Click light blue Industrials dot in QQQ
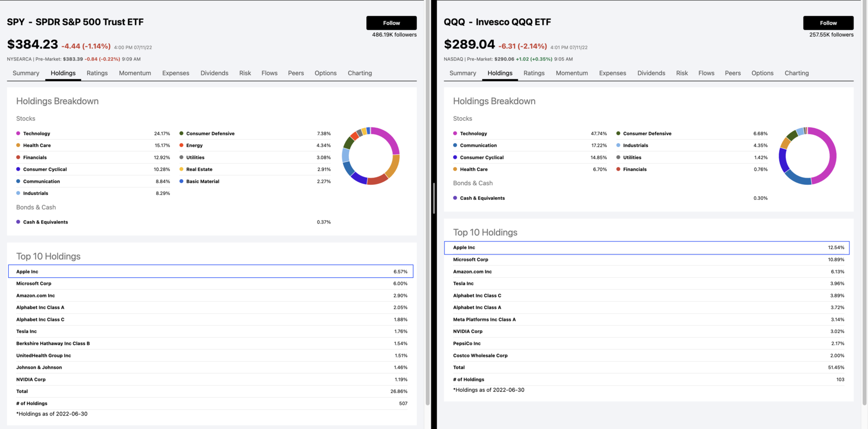The image size is (868, 429). click(x=618, y=145)
